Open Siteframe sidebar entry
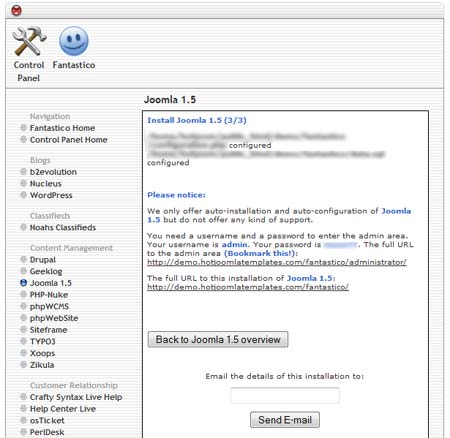This screenshot has width=450, height=438. [x=48, y=330]
